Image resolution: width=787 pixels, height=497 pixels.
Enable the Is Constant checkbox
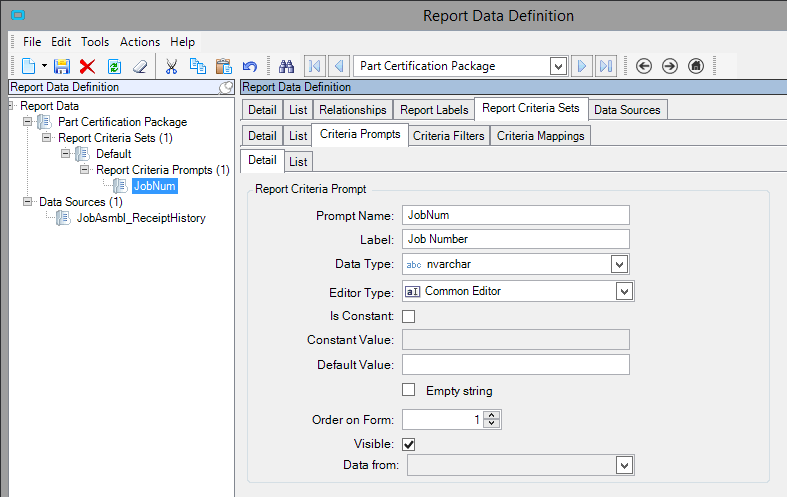pos(408,316)
